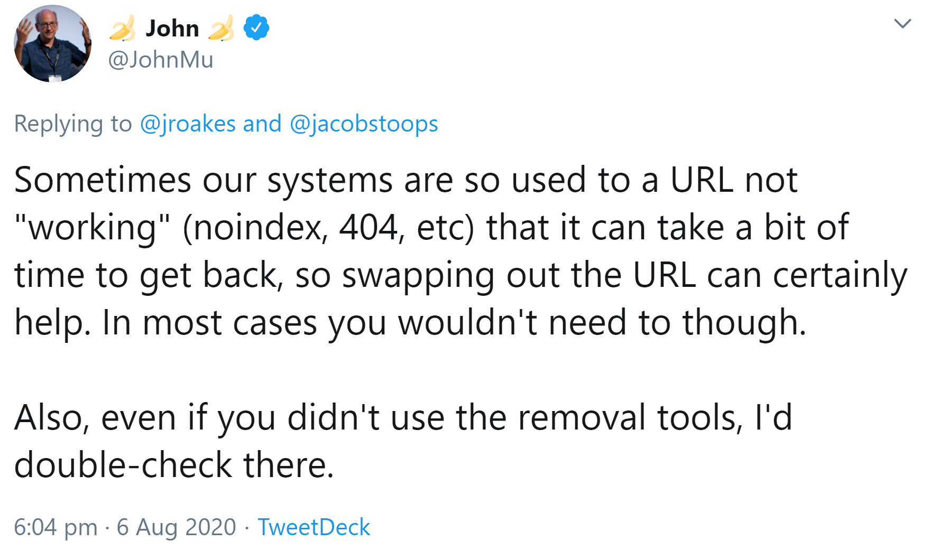This screenshot has height=560, width=930.
Task: Click the banana emoji before the name John
Action: (x=122, y=28)
